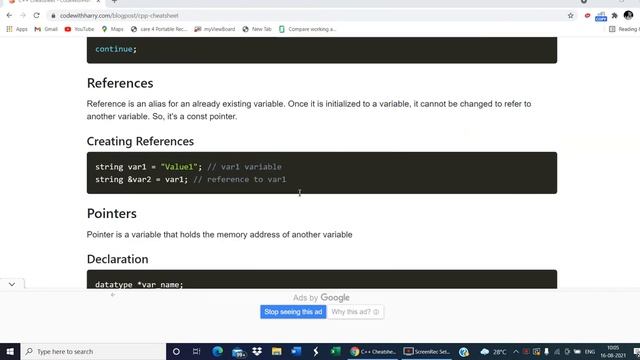Open Microsoft Word from the taskbar

(296, 351)
